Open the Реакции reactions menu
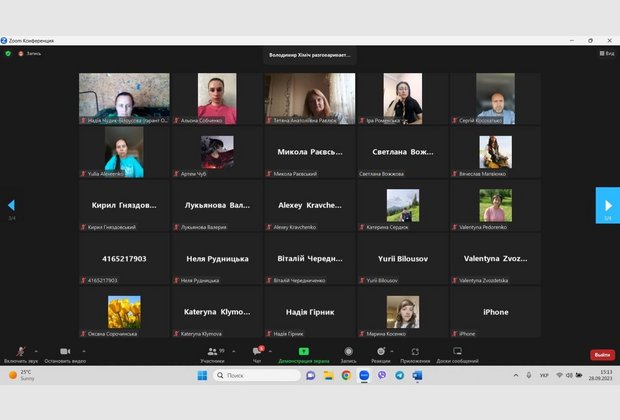 click(x=380, y=352)
